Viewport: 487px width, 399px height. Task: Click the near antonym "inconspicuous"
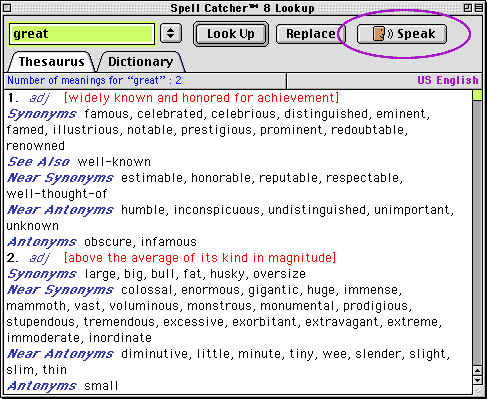coord(216,210)
